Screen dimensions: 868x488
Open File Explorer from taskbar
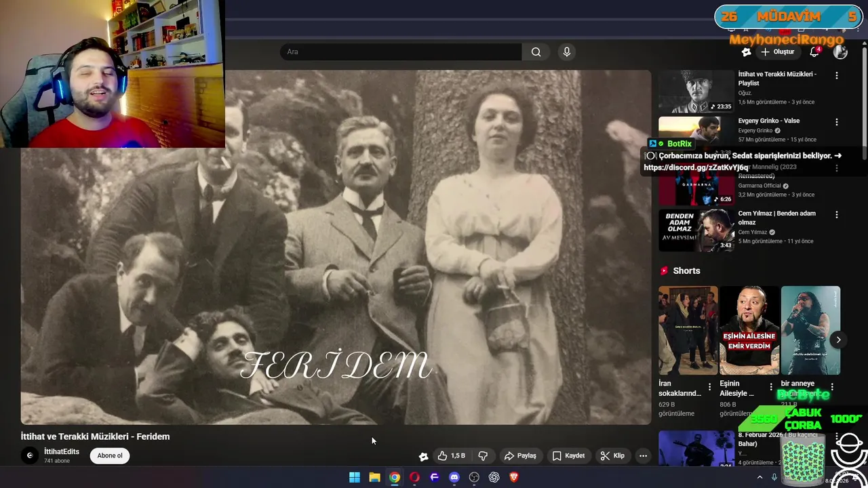pos(374,477)
